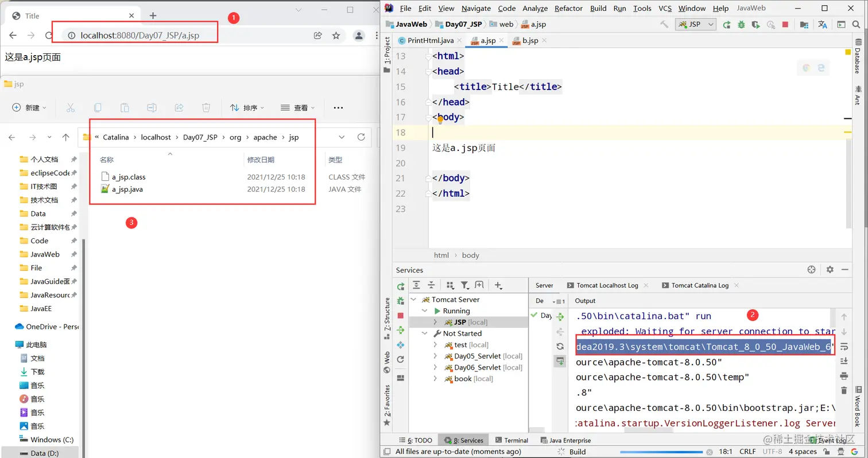The image size is (868, 458).
Task: Click the Share icon in Chrome address bar
Action: pyautogui.click(x=317, y=36)
